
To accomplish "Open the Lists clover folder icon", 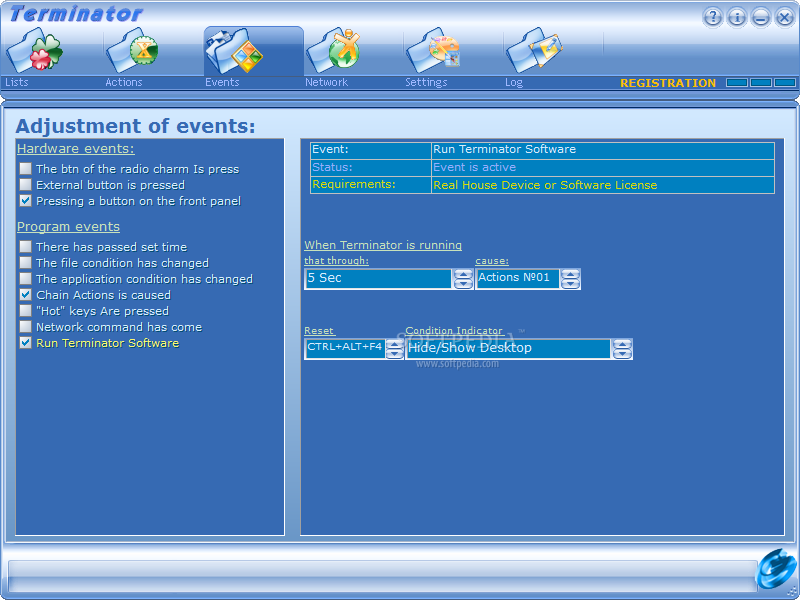I will (x=34, y=52).
